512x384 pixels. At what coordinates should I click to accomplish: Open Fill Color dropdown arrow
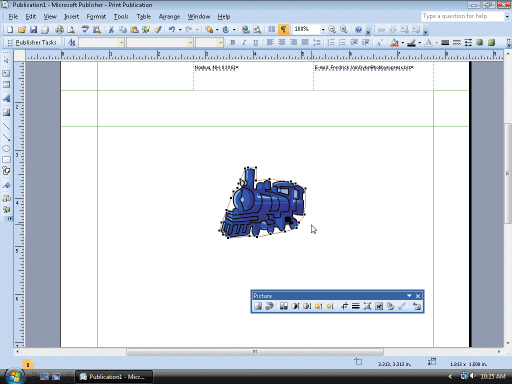(403, 43)
